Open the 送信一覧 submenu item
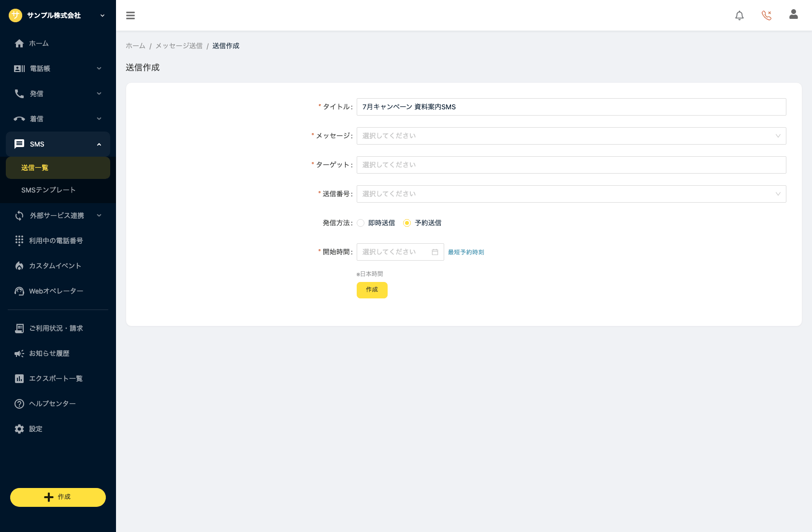Screen dimensions: 812x532 [x=58, y=168]
